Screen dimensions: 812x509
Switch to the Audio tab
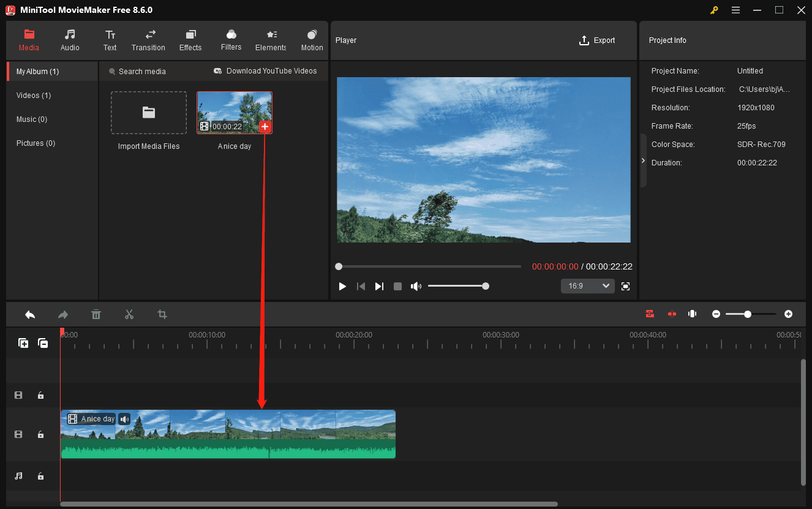69,40
